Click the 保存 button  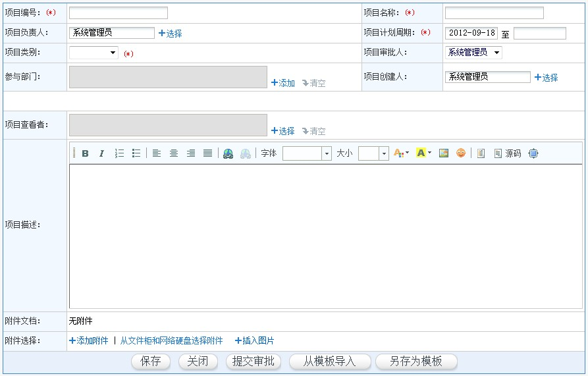point(151,362)
